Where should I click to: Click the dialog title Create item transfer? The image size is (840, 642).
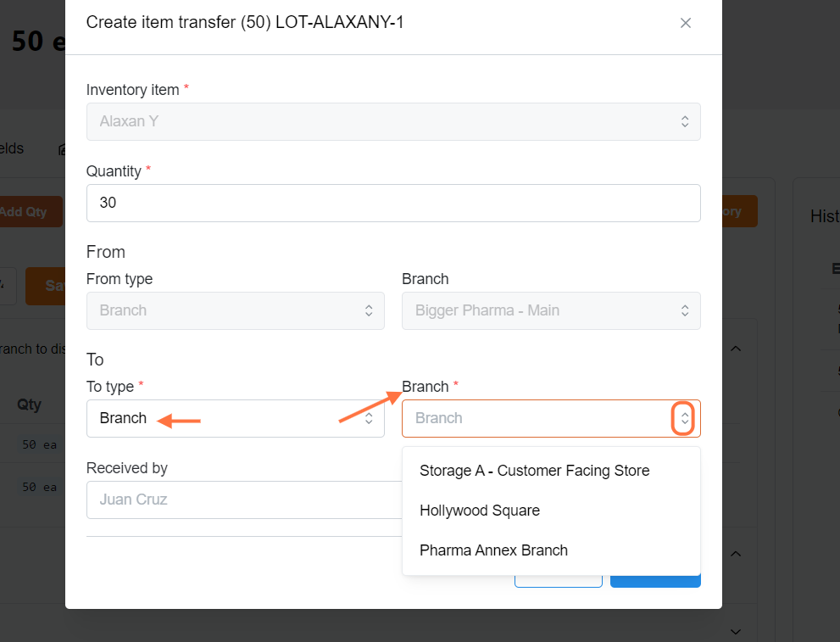[245, 23]
